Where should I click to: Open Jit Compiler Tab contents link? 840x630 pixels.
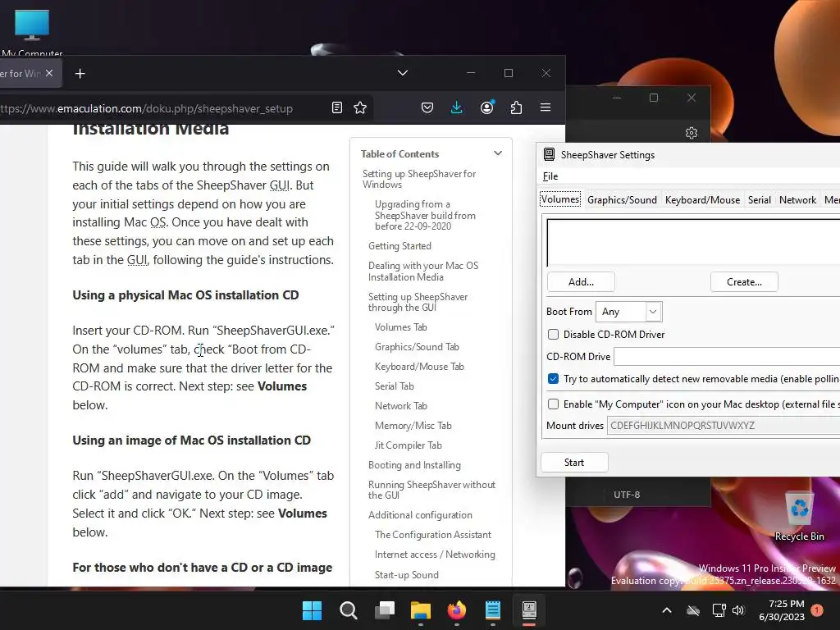409,445
